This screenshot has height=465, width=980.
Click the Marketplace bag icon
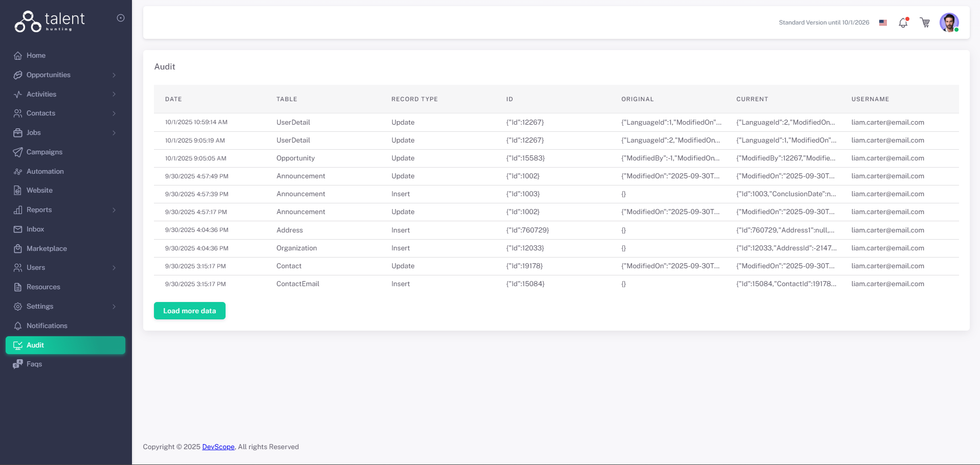[18, 249]
